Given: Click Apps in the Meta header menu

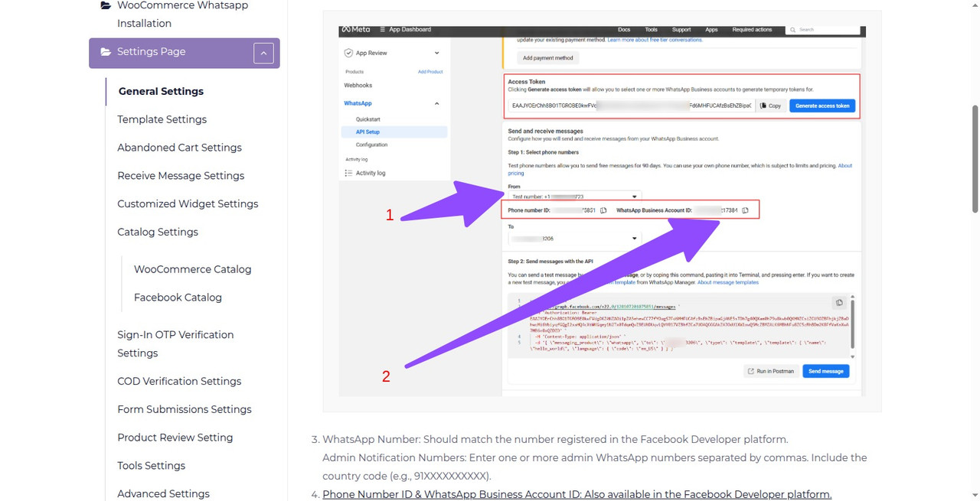Looking at the screenshot, I should click(x=711, y=30).
